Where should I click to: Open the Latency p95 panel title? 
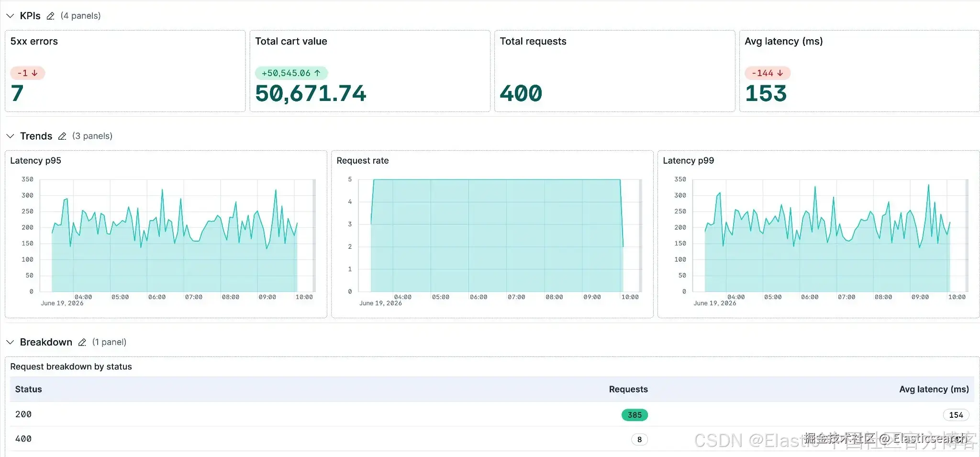(x=36, y=161)
